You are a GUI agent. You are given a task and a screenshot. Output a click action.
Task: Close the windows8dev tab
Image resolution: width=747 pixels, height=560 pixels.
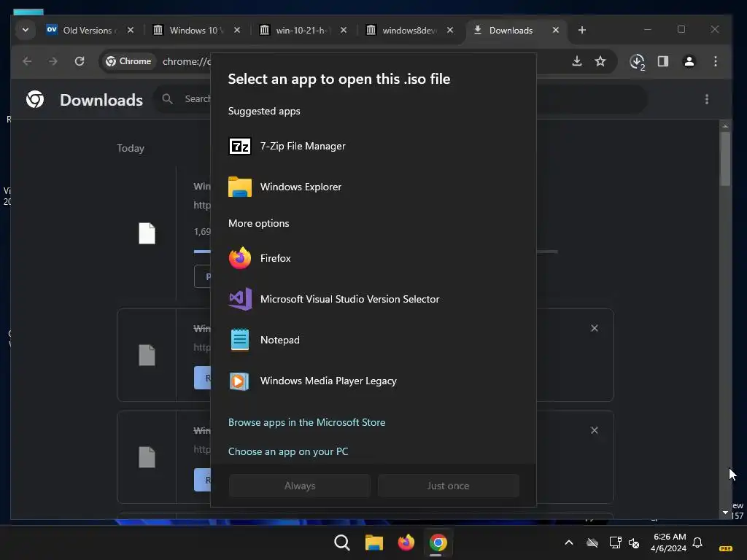[450, 30]
